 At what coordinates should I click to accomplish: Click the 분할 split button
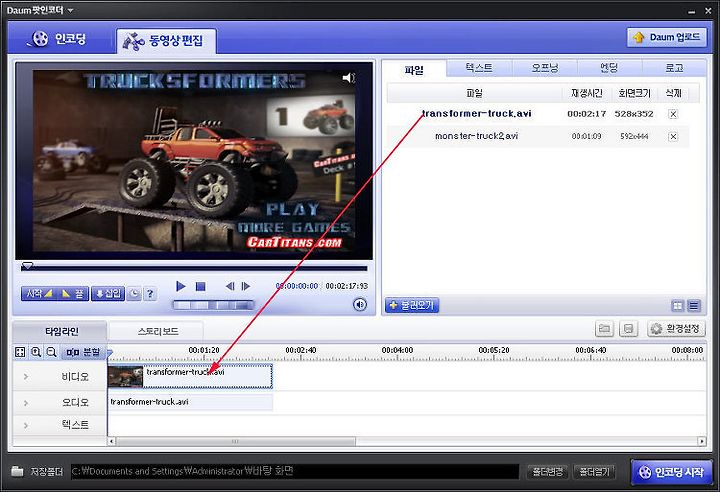(83, 352)
